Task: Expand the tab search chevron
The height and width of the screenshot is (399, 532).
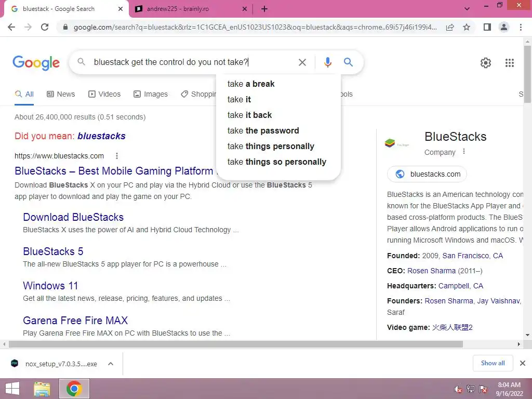Action: click(x=467, y=9)
